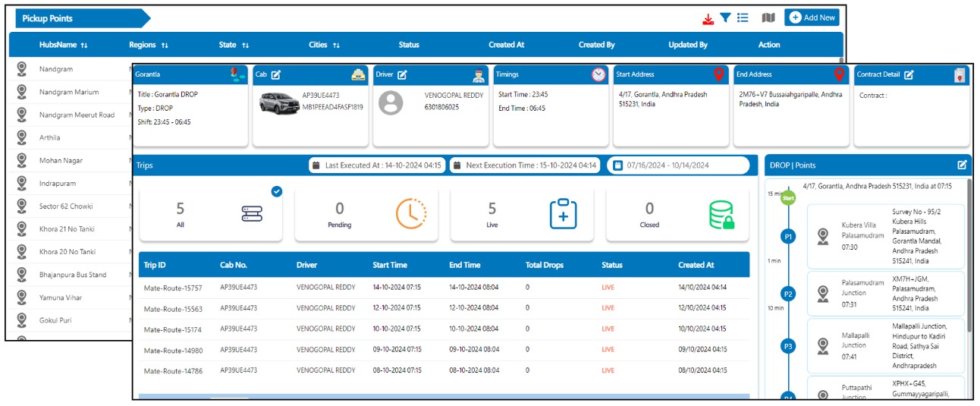Edit the Driver card details
Viewport: 980px width, 406px height.
[402, 74]
